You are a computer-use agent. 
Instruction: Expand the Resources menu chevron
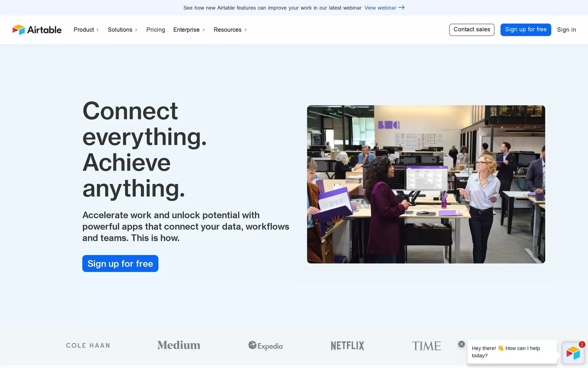pyautogui.click(x=245, y=30)
